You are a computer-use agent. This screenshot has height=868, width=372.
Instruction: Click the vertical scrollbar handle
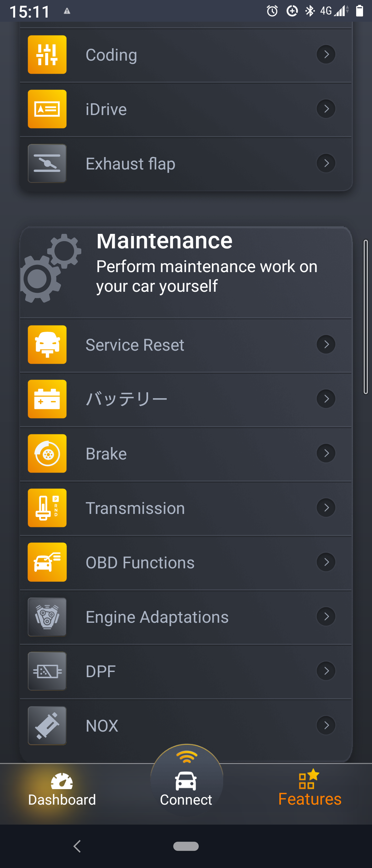[366, 317]
